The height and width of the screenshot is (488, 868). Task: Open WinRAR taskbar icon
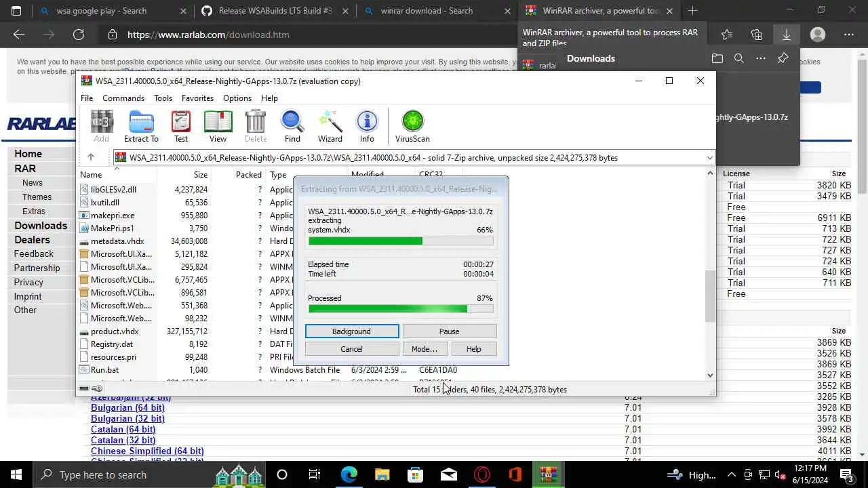(549, 474)
